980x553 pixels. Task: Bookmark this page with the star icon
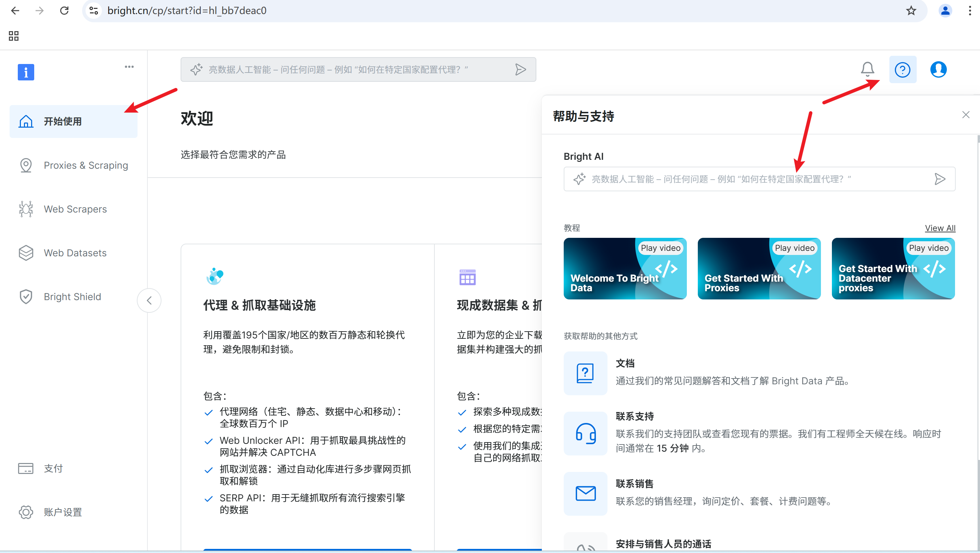(911, 11)
